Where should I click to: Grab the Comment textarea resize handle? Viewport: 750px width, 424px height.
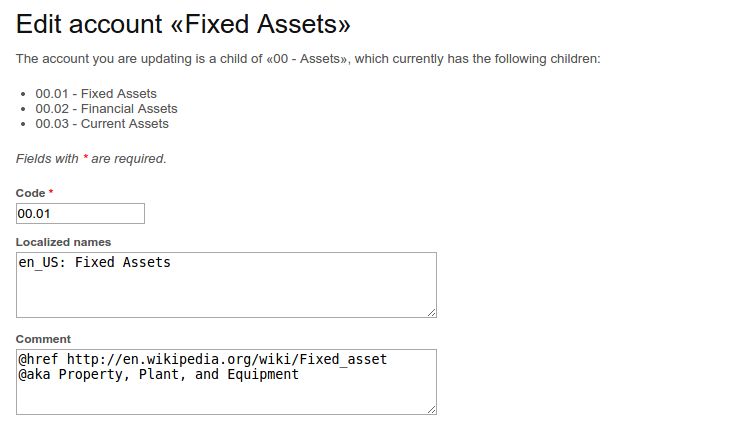[x=432, y=409]
